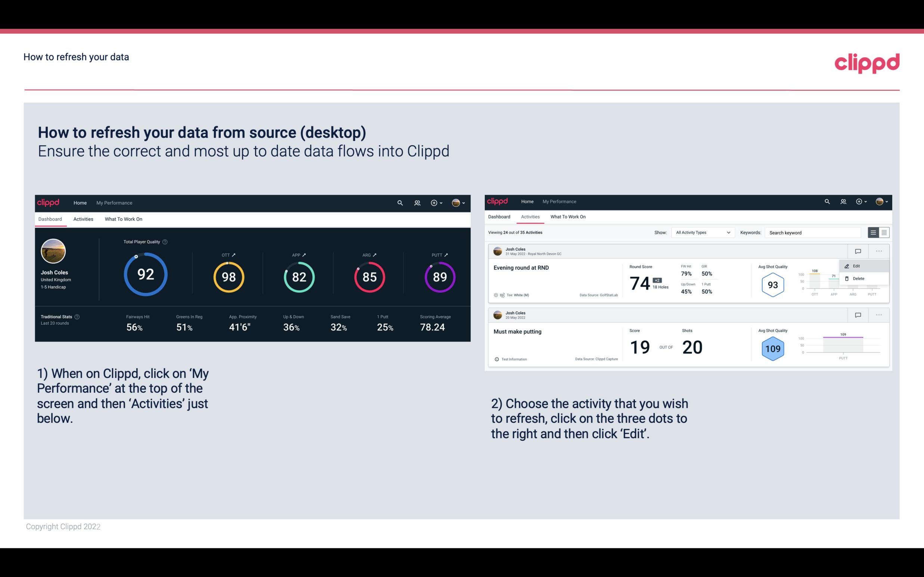Select the Activities tab in My Performance
Image resolution: width=924 pixels, height=577 pixels.
(83, 219)
